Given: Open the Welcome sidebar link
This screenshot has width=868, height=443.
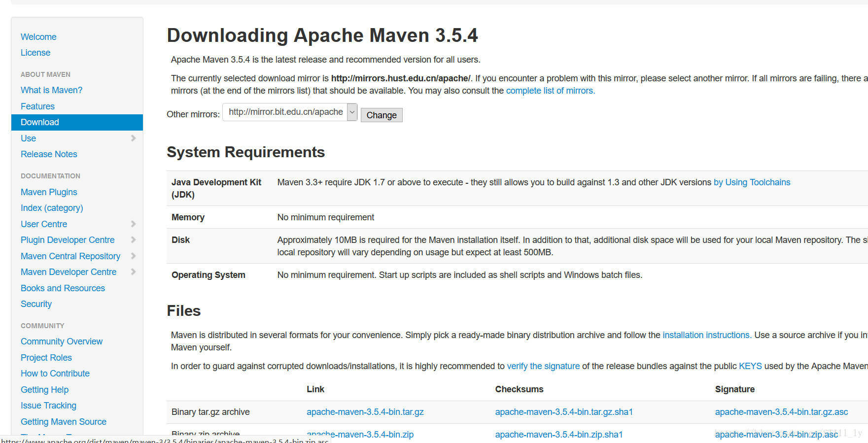Looking at the screenshot, I should (38, 37).
